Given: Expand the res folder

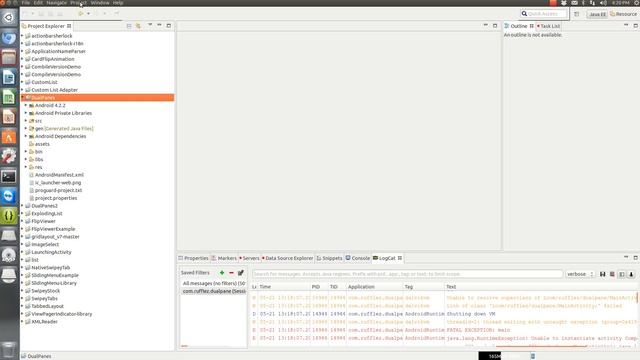Looking at the screenshot, I should point(26,167).
